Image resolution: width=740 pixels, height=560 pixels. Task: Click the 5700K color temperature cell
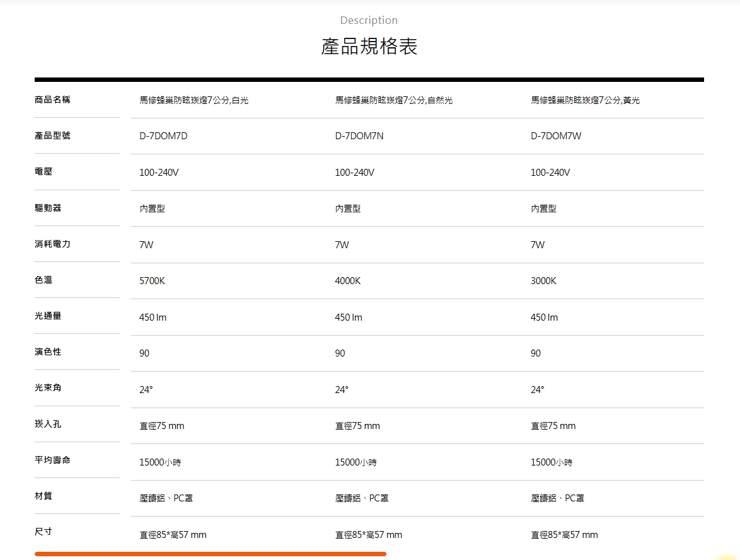(x=152, y=281)
